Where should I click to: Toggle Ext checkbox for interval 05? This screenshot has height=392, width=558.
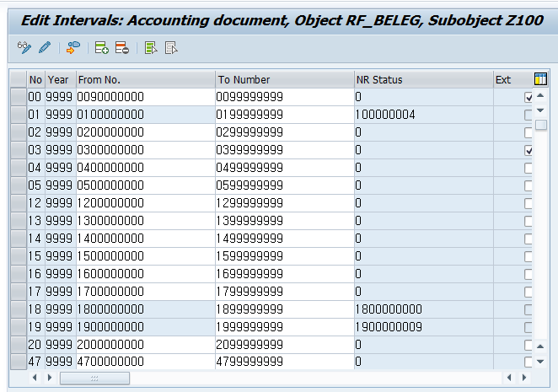[x=528, y=185]
